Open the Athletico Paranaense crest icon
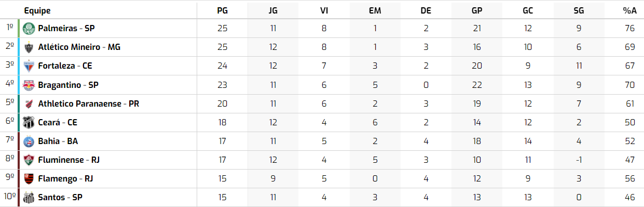Image resolution: width=644 pixels, height=207 pixels. (29, 103)
